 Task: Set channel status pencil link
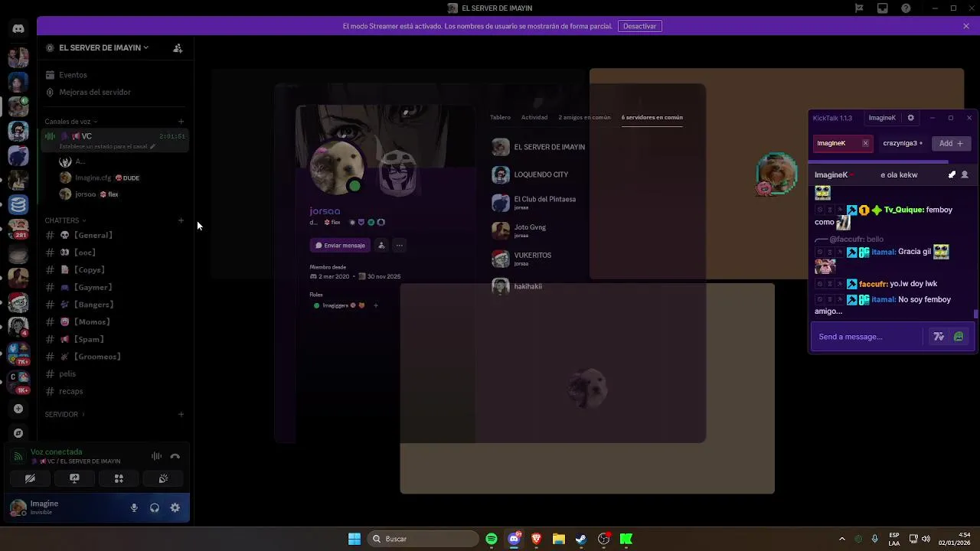(x=107, y=146)
